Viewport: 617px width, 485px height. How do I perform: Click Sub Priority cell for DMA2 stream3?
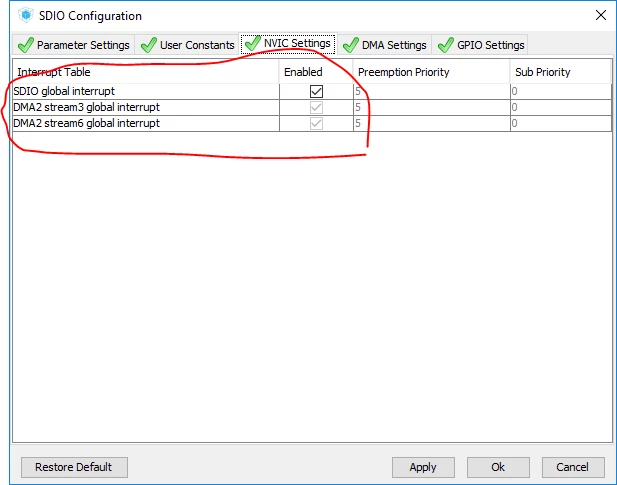click(x=561, y=107)
